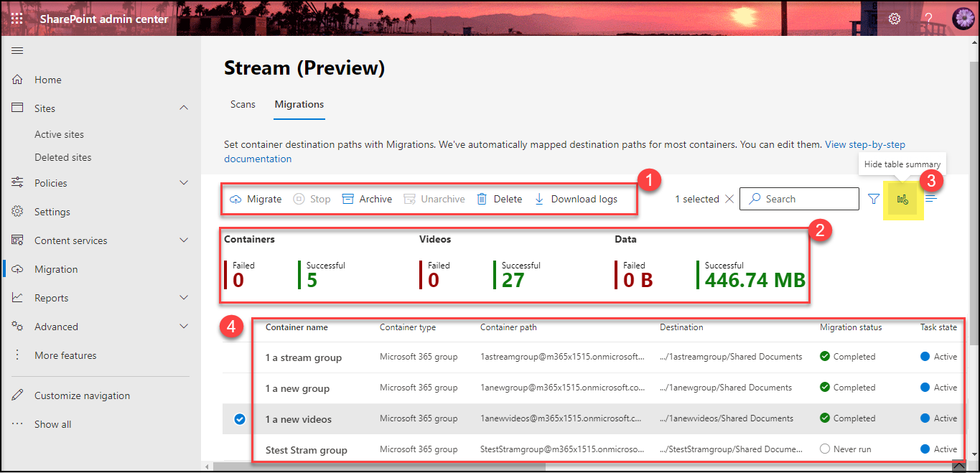Click the user profile avatar
The image size is (980, 473).
tap(962, 19)
